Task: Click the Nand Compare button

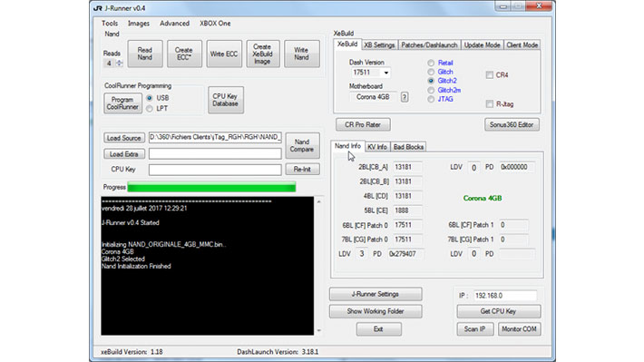Action: tap(302, 145)
